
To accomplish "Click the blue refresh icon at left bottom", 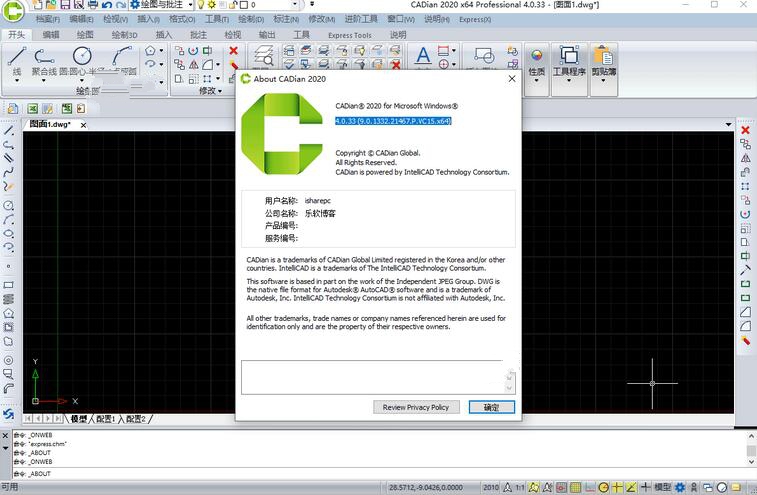I will tap(8, 414).
